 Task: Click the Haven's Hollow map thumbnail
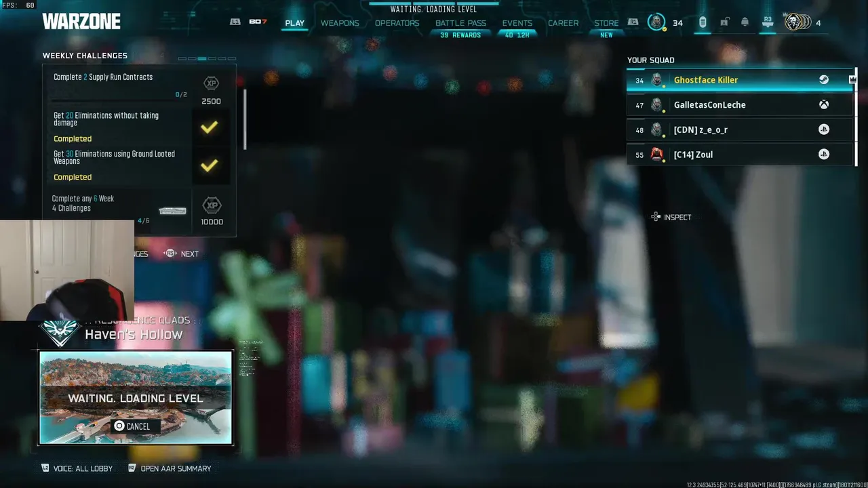[x=136, y=397]
